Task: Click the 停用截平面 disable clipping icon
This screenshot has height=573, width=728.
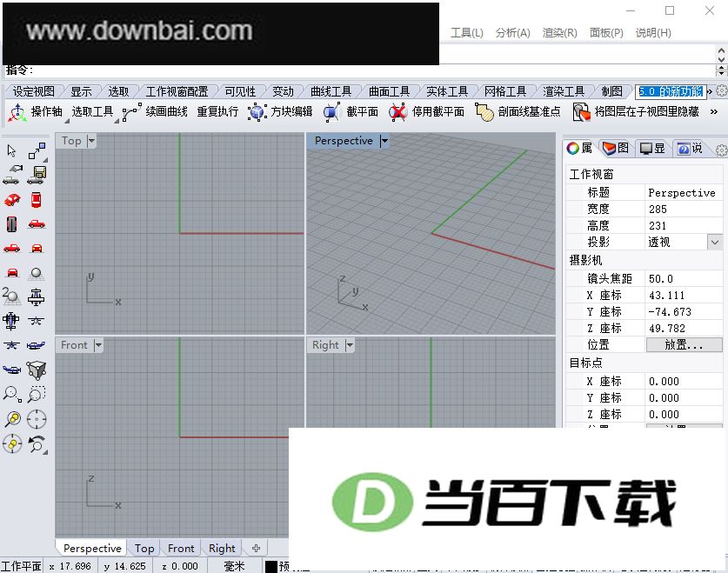Action: [x=397, y=112]
